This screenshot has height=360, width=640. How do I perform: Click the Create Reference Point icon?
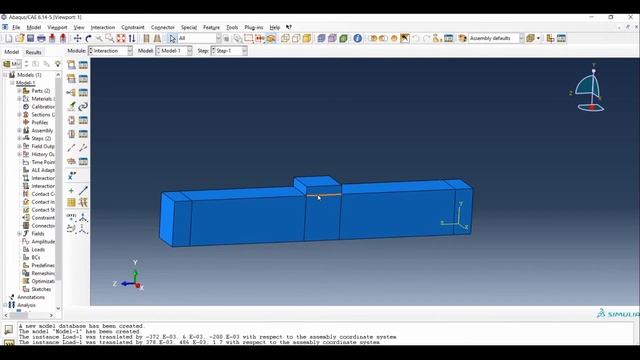pyautogui.click(x=71, y=176)
